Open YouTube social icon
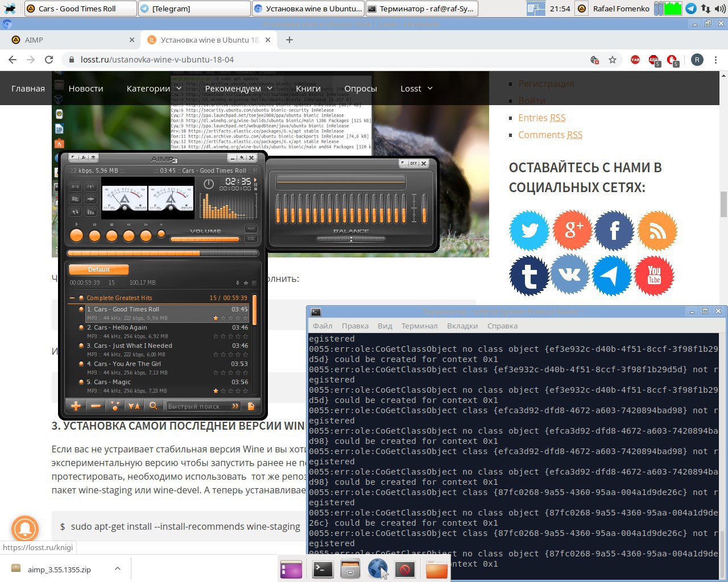 [x=654, y=276]
